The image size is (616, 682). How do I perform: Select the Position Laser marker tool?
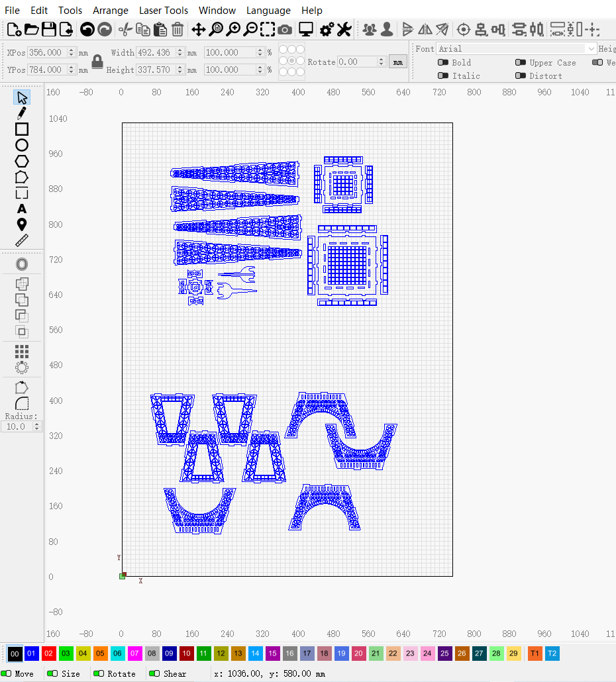[22, 224]
